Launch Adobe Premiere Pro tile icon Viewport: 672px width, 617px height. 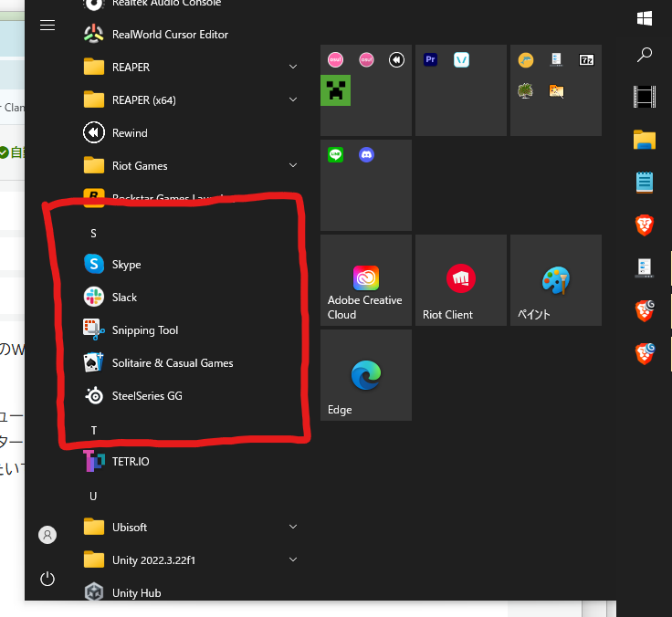[430, 59]
